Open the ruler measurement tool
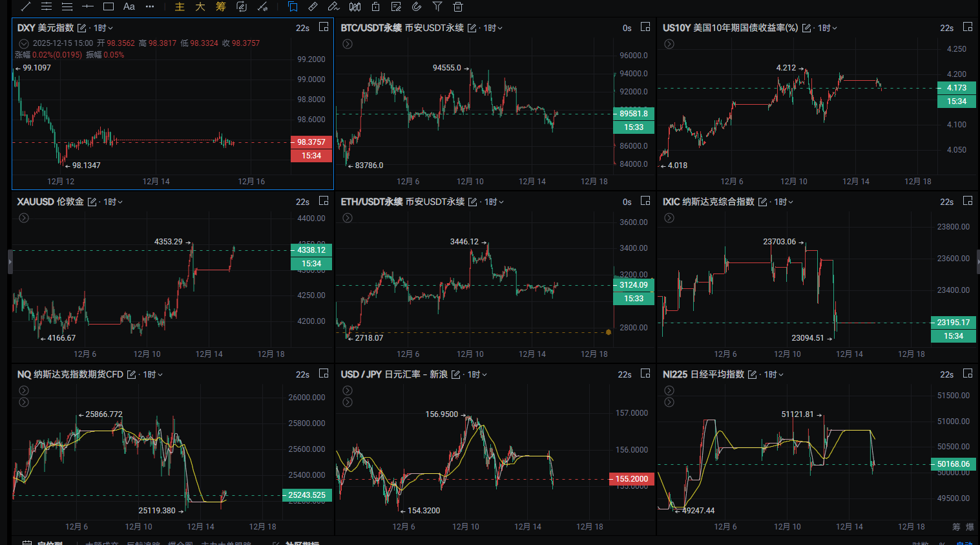This screenshot has width=980, height=545. click(x=313, y=6)
